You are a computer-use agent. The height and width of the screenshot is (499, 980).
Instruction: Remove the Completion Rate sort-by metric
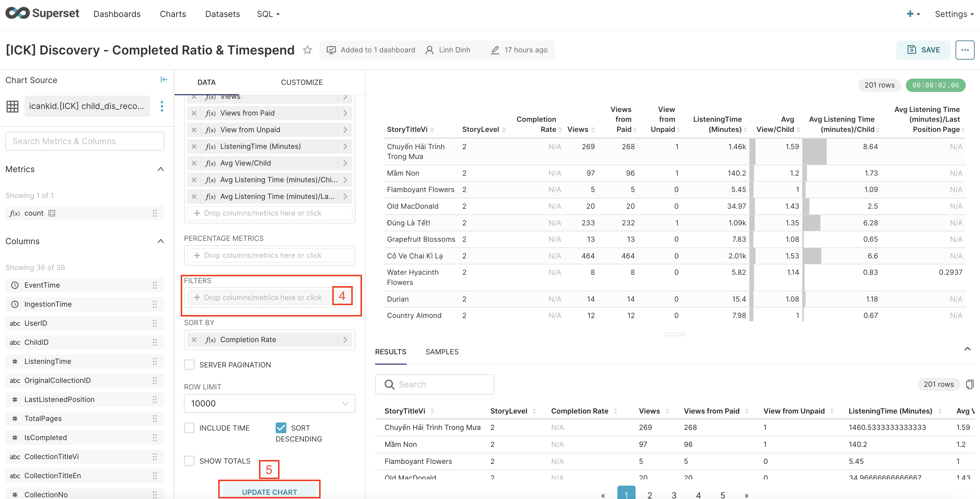194,339
